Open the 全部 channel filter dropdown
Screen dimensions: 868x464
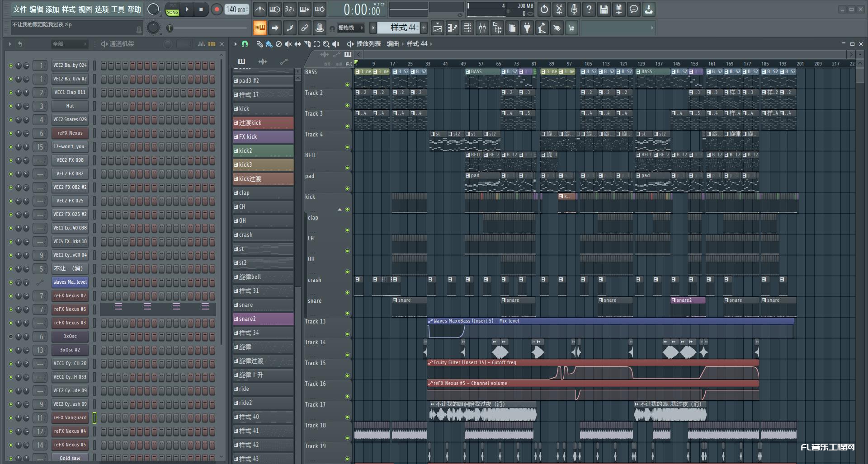coord(69,44)
